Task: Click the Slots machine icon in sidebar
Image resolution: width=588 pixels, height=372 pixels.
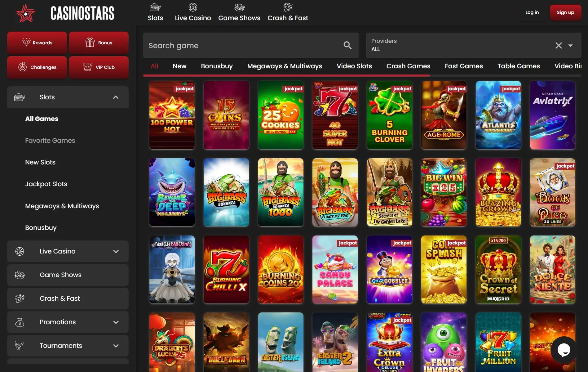Action: tap(20, 97)
